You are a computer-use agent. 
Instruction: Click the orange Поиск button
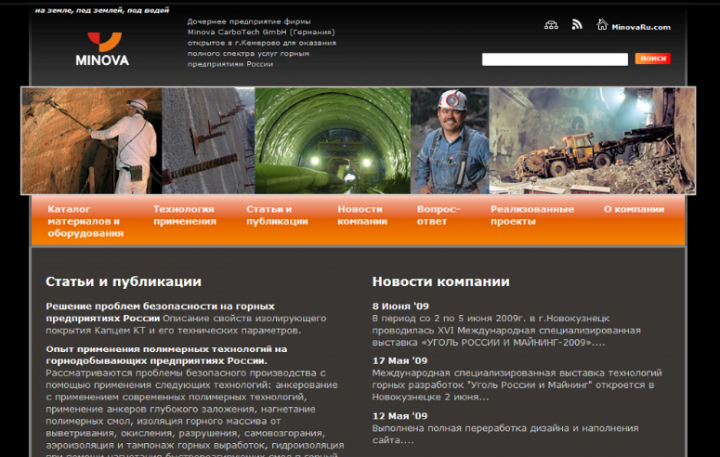click(652, 58)
